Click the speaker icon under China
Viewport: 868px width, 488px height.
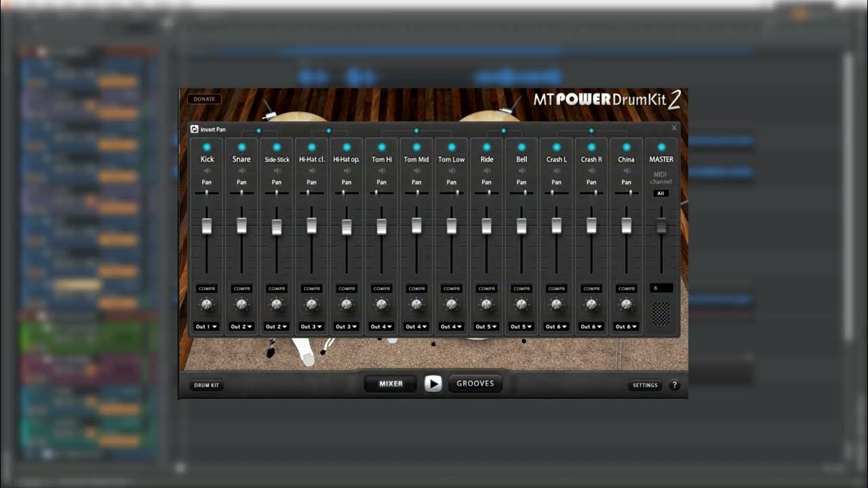tap(627, 171)
